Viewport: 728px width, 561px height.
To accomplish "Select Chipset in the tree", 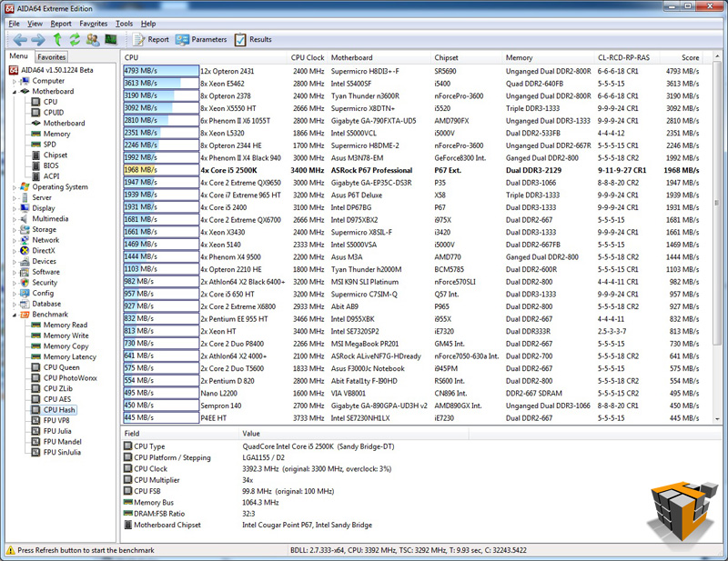I will 56,155.
